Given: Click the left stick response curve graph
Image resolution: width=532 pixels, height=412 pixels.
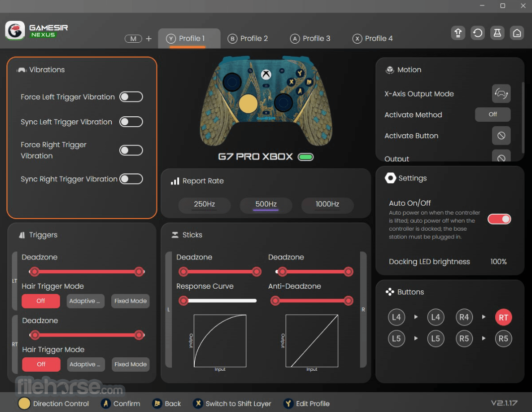Looking at the screenshot, I should [220, 341].
